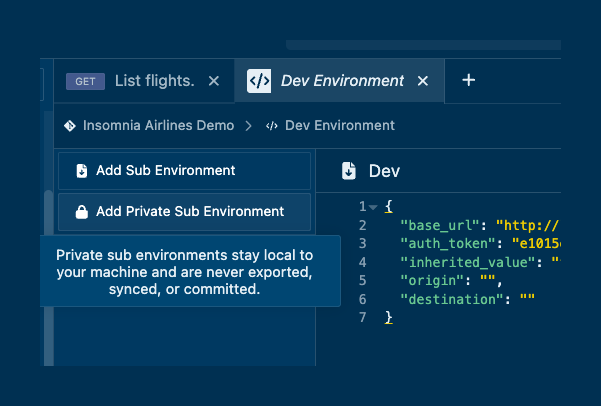Select the Dev Environment tab
The height and width of the screenshot is (406, 601).
(340, 81)
